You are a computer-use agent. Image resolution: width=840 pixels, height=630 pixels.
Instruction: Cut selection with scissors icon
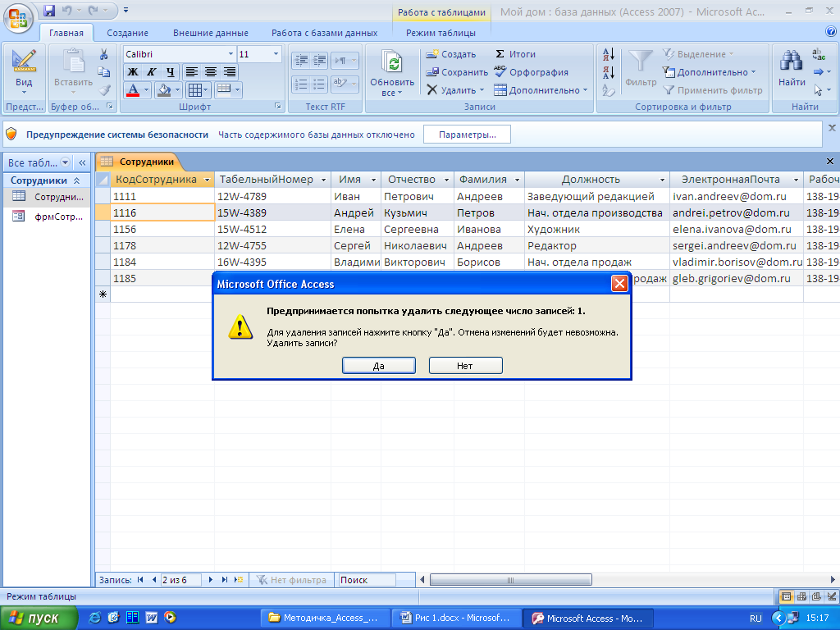(104, 54)
